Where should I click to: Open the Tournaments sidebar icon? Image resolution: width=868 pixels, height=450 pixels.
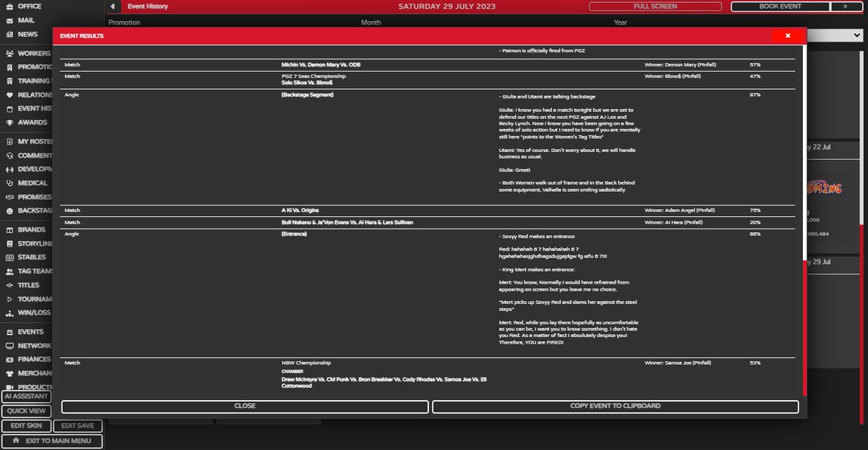[x=10, y=299]
